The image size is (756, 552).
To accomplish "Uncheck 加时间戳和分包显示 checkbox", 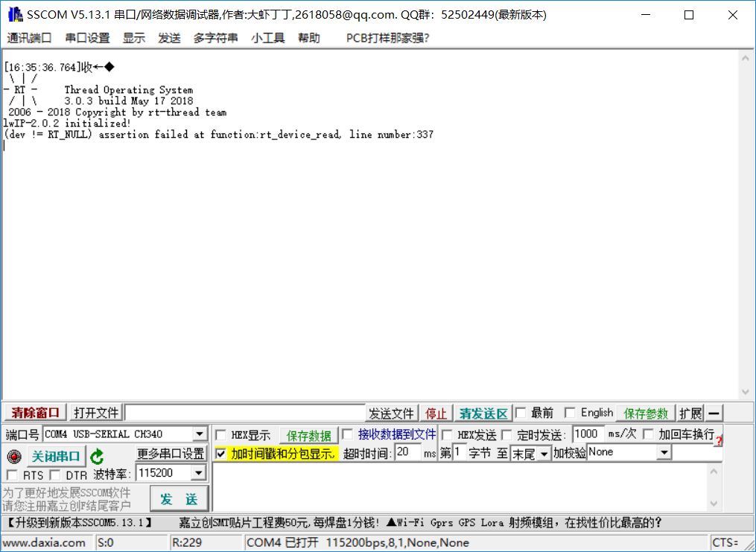I will 220,454.
